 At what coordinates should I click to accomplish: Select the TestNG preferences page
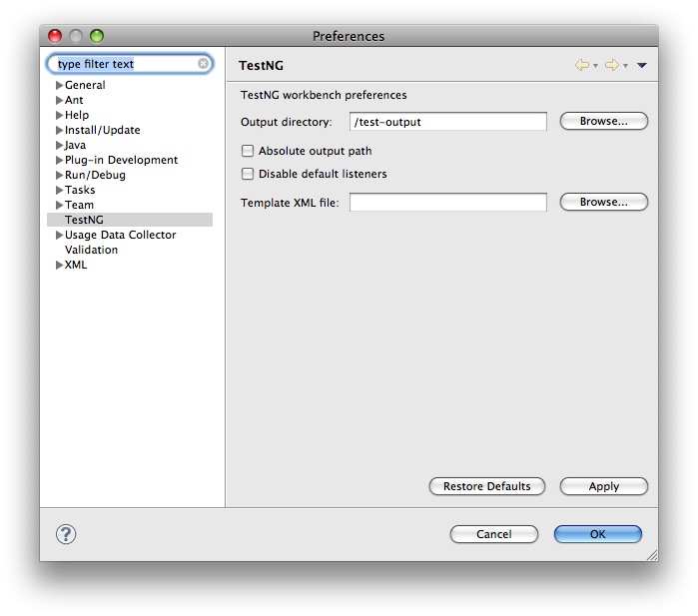click(x=84, y=220)
